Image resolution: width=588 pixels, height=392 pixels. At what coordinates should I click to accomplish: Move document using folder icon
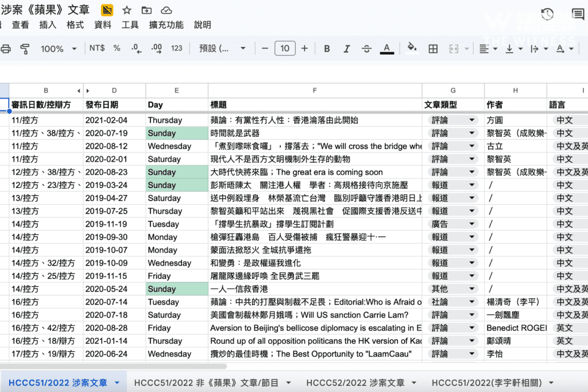146,10
